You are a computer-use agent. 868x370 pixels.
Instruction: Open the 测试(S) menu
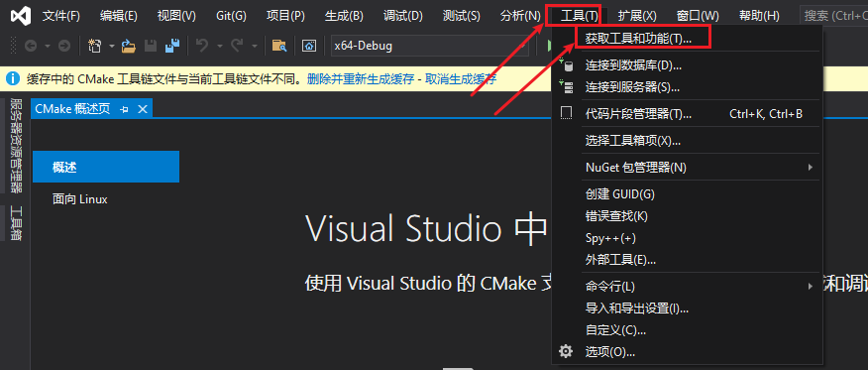coord(461,16)
